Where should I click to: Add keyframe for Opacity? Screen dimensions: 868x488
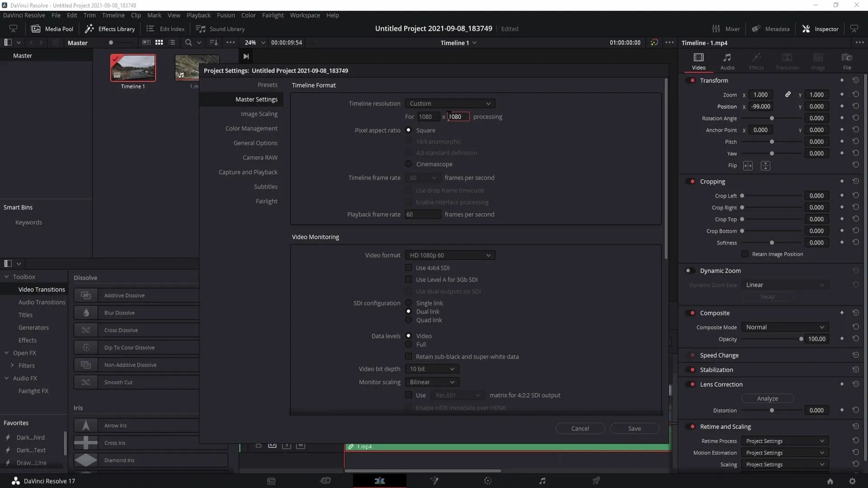(x=842, y=339)
